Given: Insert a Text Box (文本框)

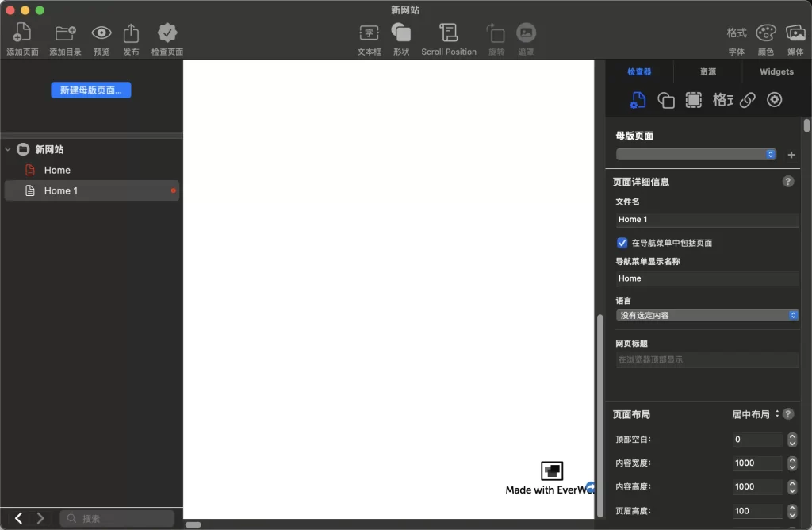Looking at the screenshot, I should [x=369, y=33].
